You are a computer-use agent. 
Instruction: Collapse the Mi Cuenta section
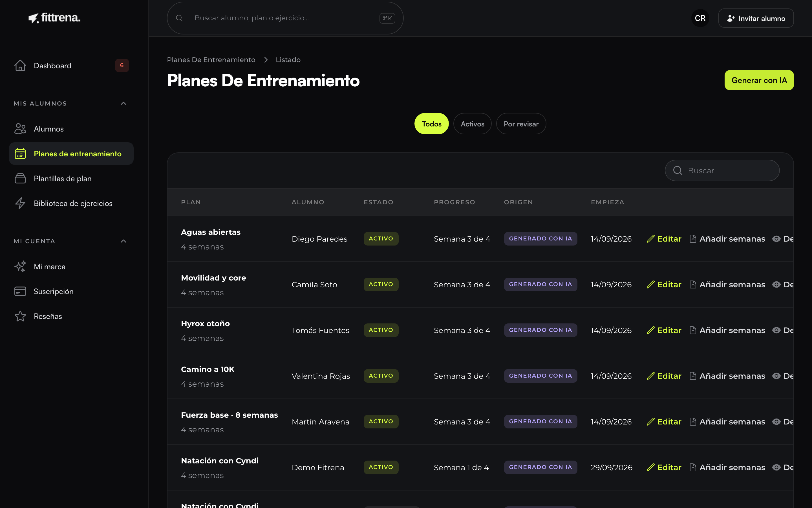click(x=123, y=241)
